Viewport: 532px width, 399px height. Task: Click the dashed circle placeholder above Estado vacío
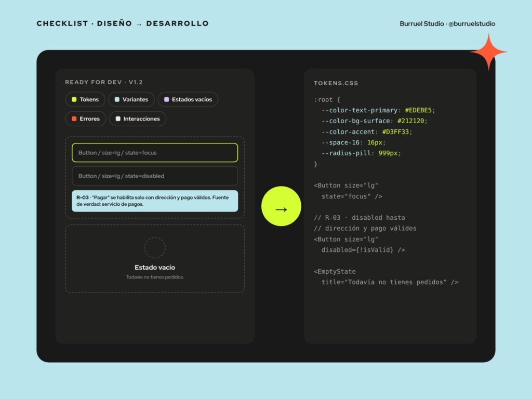(155, 248)
